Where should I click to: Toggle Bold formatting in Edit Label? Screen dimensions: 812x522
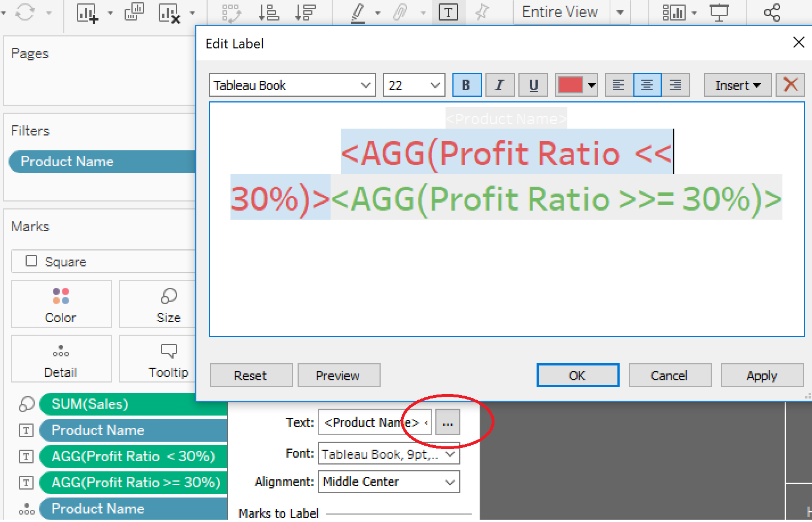(x=467, y=85)
